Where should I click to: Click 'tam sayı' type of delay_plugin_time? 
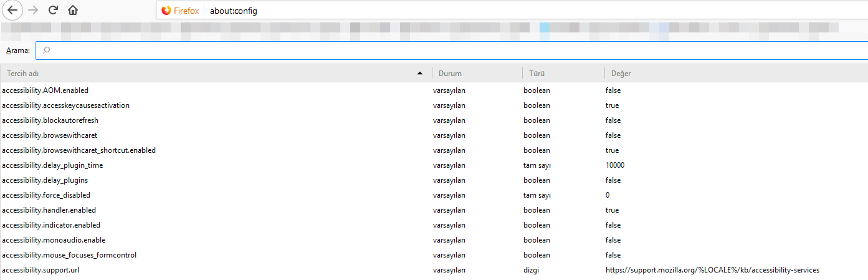point(537,165)
